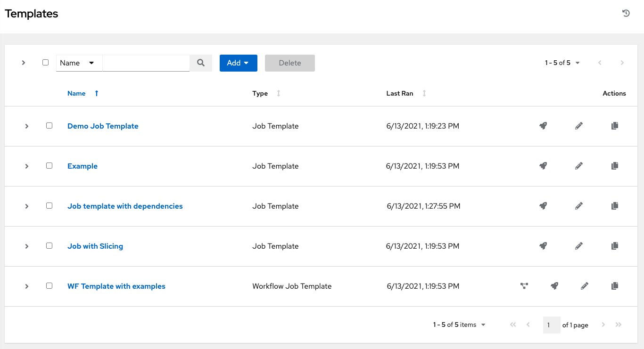The width and height of the screenshot is (644, 349).
Task: Copy the Demo Job Template
Action: (614, 126)
